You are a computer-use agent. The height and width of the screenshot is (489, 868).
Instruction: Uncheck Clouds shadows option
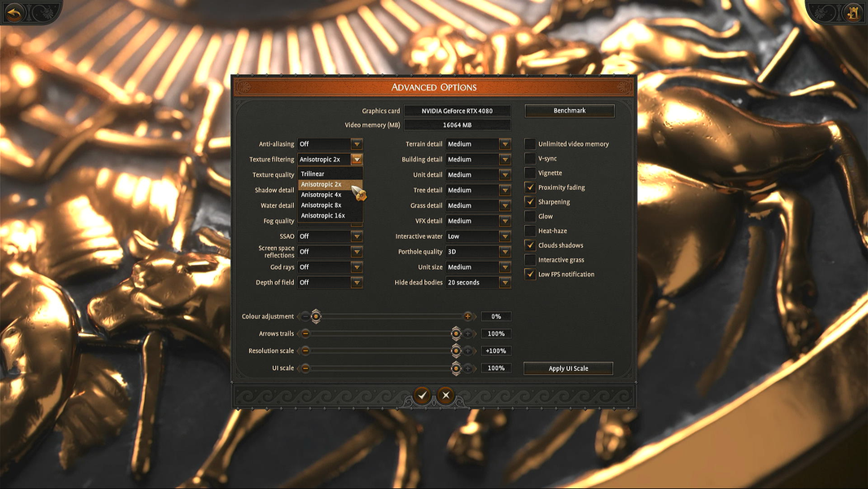click(x=530, y=244)
